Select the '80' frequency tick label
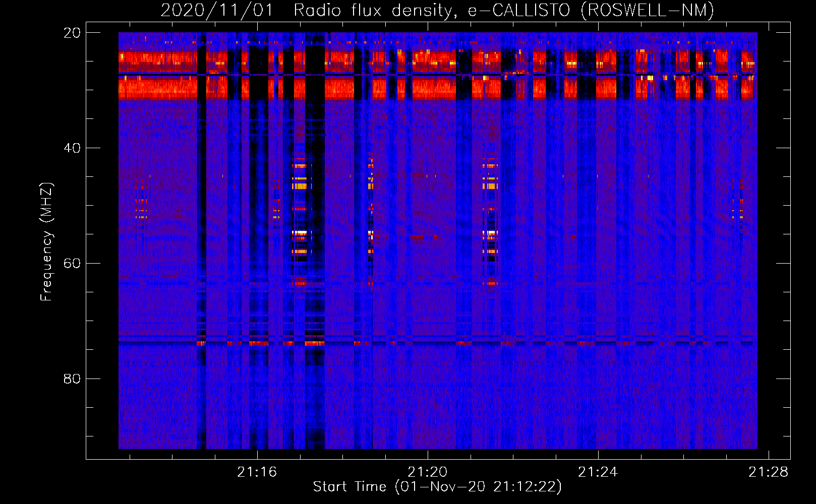 pyautogui.click(x=72, y=379)
